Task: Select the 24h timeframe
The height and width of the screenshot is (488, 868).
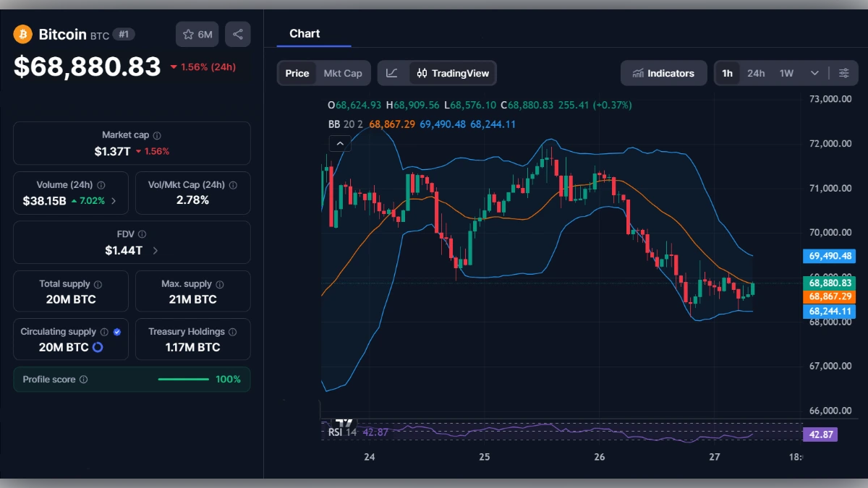Action: pos(756,72)
